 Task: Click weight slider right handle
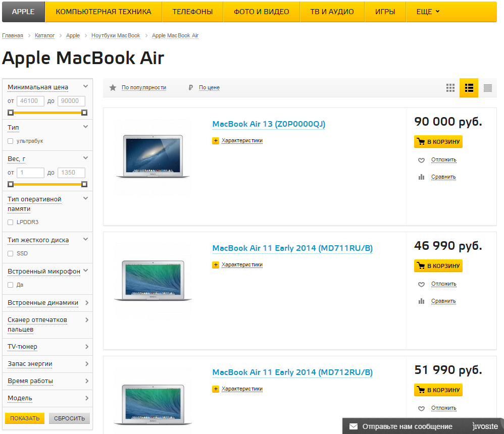pyautogui.click(x=84, y=184)
